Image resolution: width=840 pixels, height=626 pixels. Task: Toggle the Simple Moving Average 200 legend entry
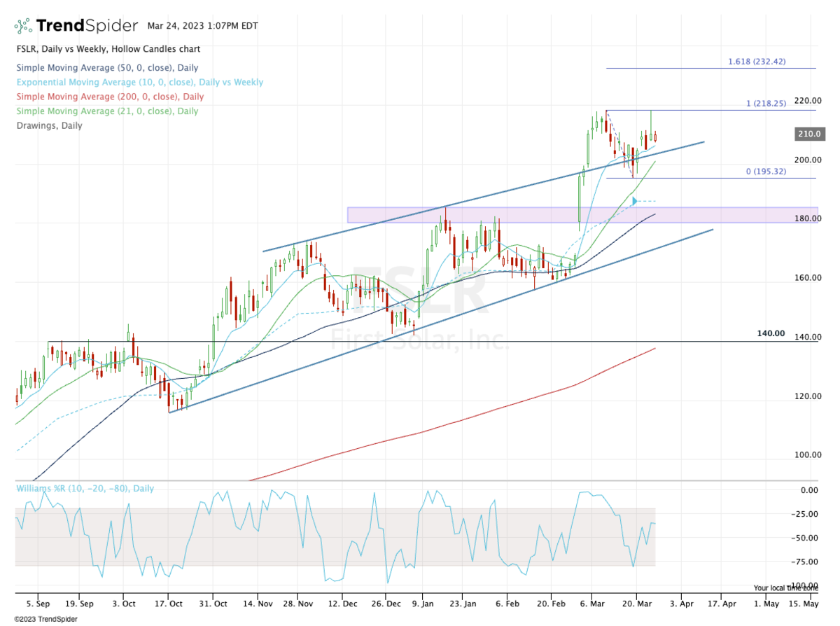tap(109, 97)
